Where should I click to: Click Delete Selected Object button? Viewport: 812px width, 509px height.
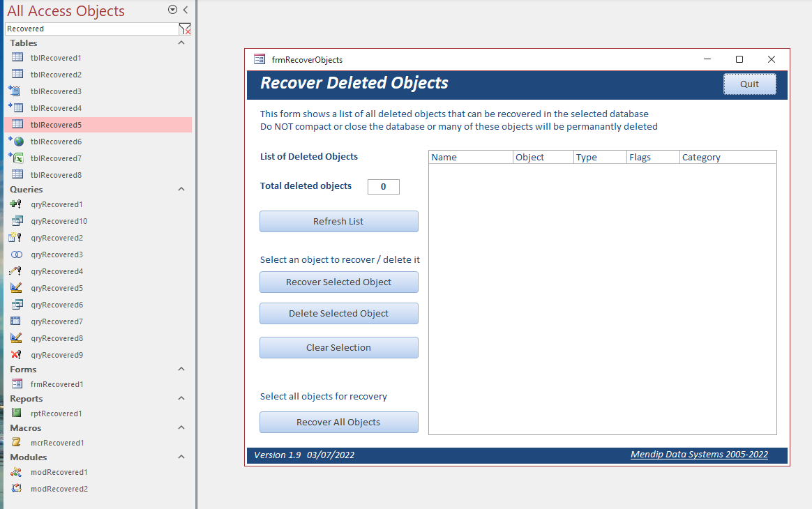click(x=338, y=313)
